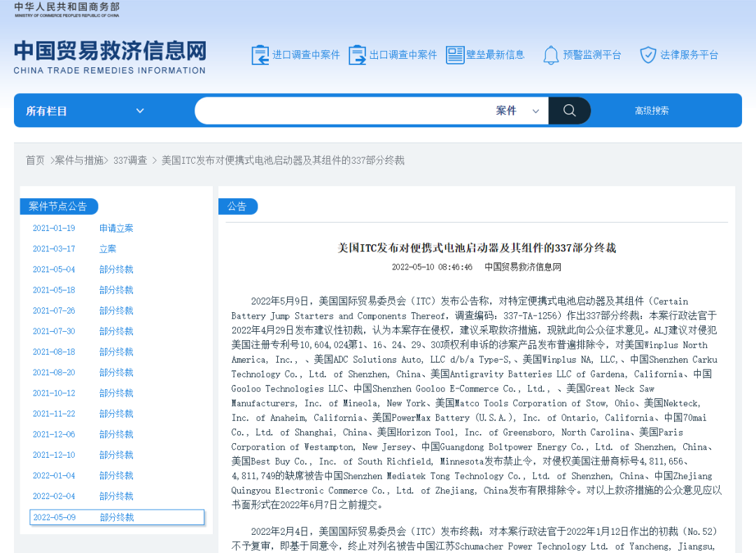This screenshot has width=756, height=553.
Task: Click the 壁垒最新信息 newspaper icon
Action: click(455, 55)
